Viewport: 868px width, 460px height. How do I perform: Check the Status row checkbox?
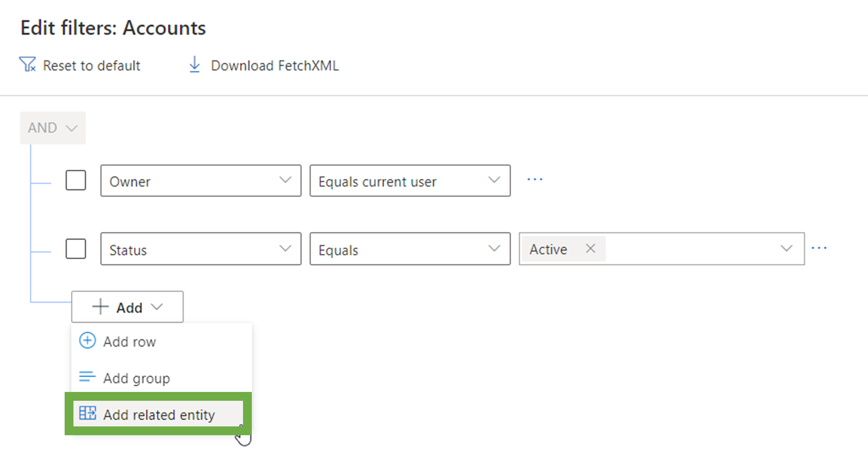tap(76, 249)
